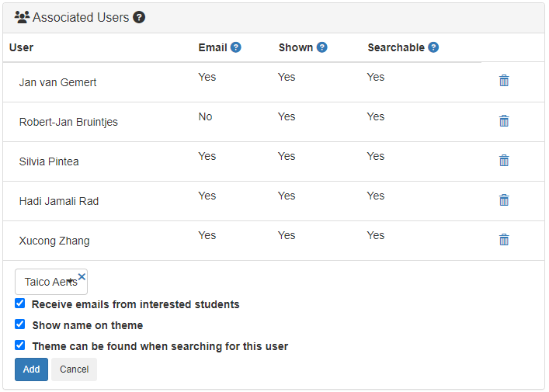Uncheck Receive emails from interested students
This screenshot has width=549, height=392.
click(x=20, y=304)
